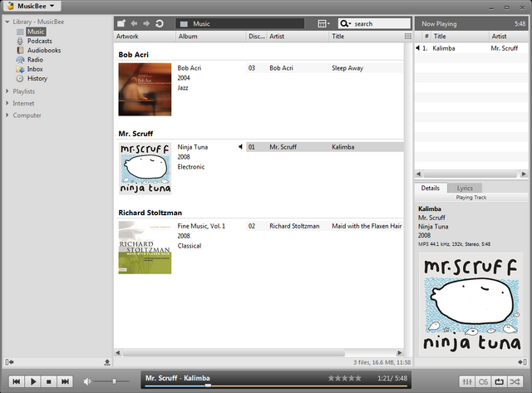Seek in the Kalimba progress bar
The height and width of the screenshot is (393, 532).
[275, 386]
